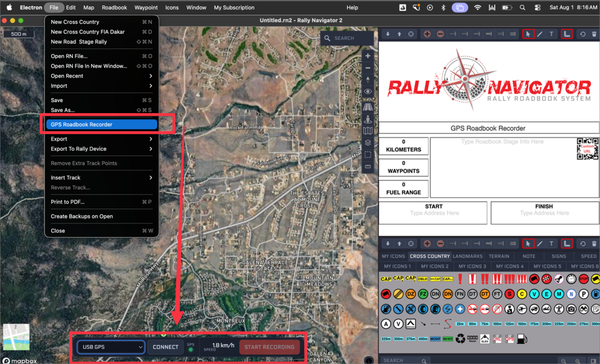Switch to the TERRAIN icon tab
600x364 pixels.
(x=499, y=256)
